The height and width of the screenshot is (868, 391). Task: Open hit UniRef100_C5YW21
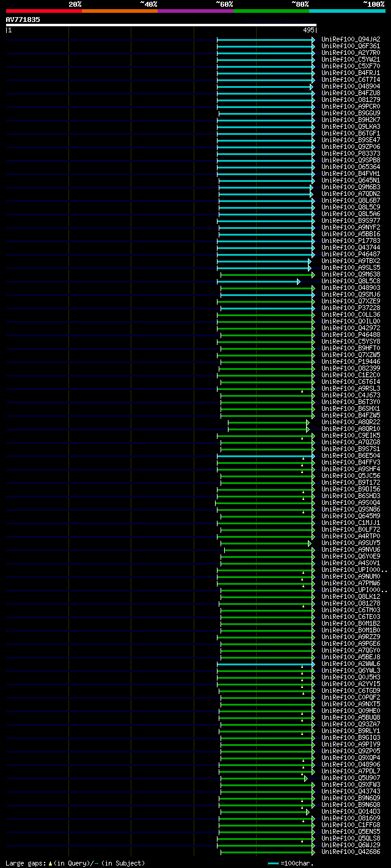point(351,60)
